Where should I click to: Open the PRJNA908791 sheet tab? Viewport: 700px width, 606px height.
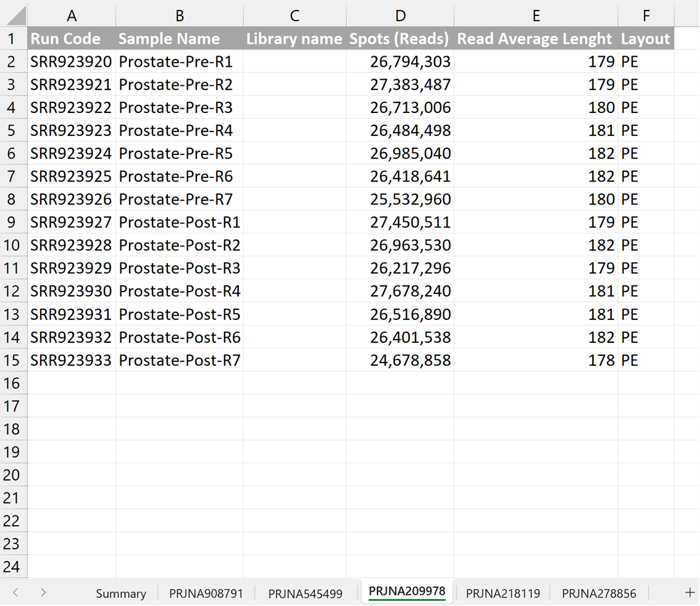point(206,594)
